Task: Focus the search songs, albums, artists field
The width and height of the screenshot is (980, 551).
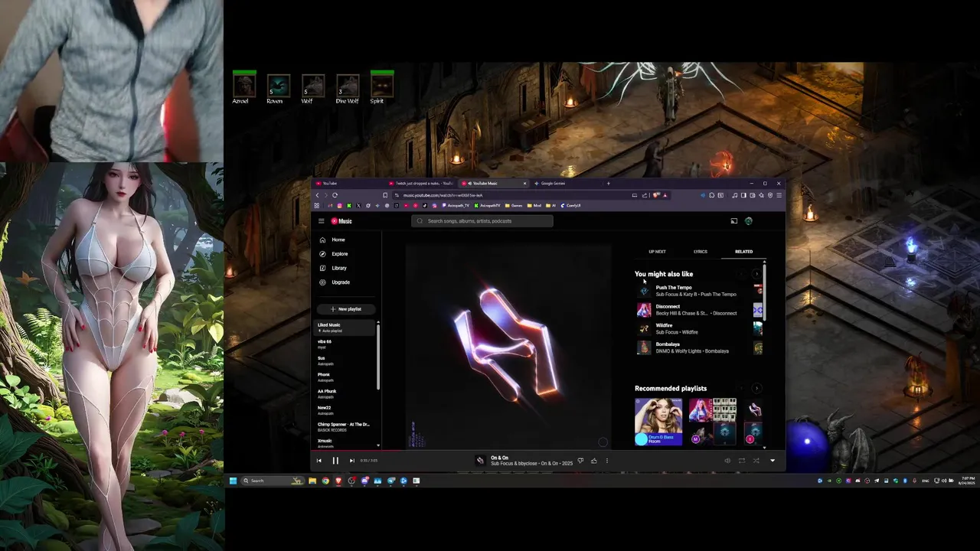Action: point(482,221)
